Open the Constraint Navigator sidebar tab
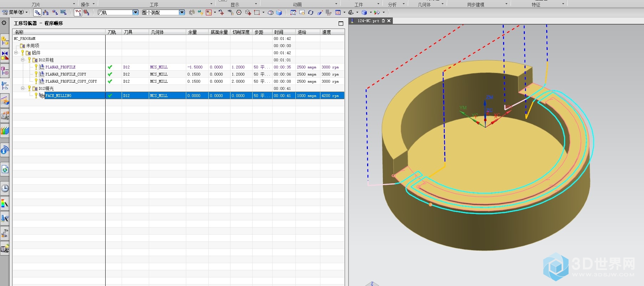 5,56
